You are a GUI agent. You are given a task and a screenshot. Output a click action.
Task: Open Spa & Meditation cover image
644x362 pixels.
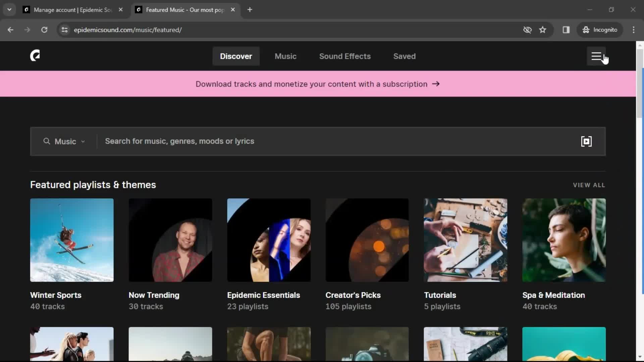pyautogui.click(x=564, y=240)
